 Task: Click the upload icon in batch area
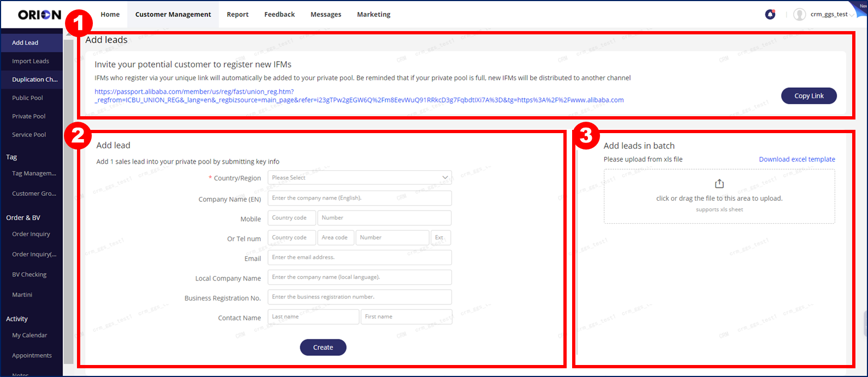719,184
